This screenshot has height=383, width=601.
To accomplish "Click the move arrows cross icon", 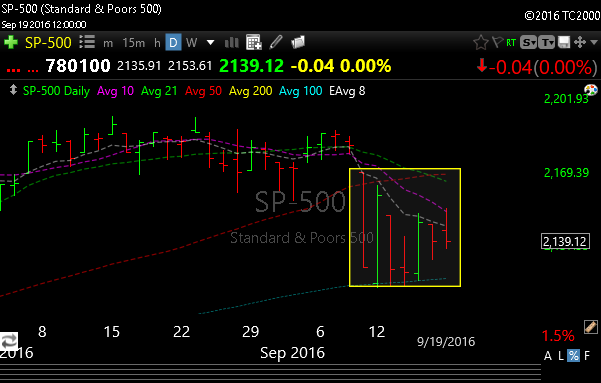I will pyautogui.click(x=580, y=42).
